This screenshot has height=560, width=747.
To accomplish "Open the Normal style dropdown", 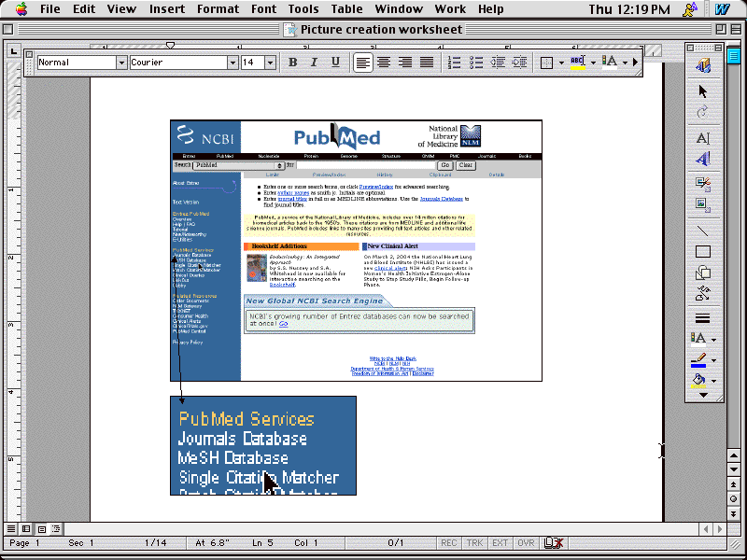I will [121, 63].
